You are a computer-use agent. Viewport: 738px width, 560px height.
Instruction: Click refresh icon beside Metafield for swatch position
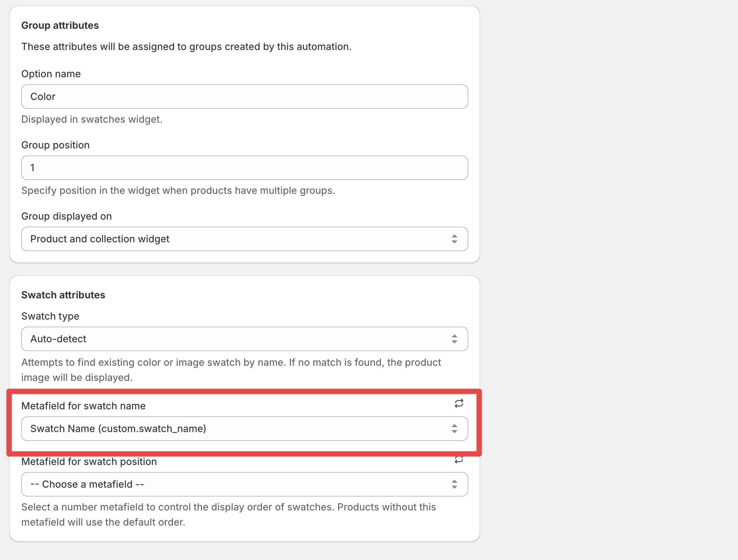459,460
